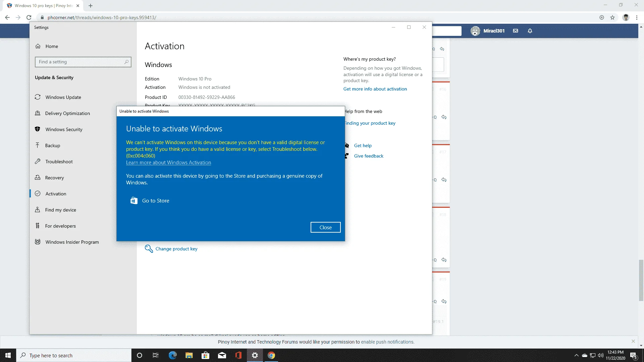Click the Home house icon in Settings
This screenshot has height=362, width=644.
point(38,46)
